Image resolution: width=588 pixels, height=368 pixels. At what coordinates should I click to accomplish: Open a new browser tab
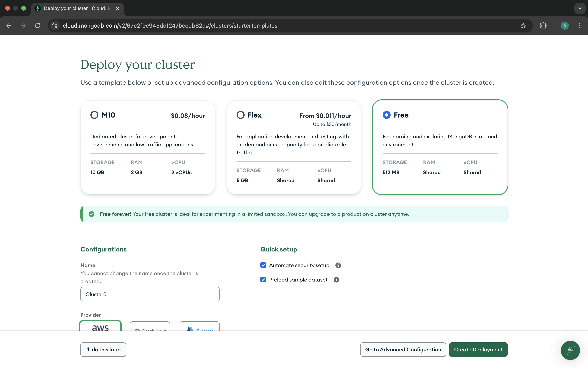[x=132, y=8]
